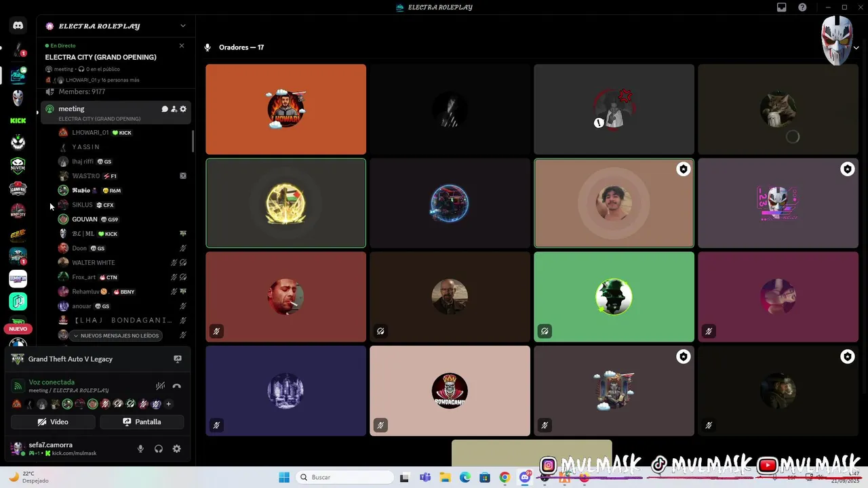Open Microsoft Edge from taskbar

click(465, 477)
